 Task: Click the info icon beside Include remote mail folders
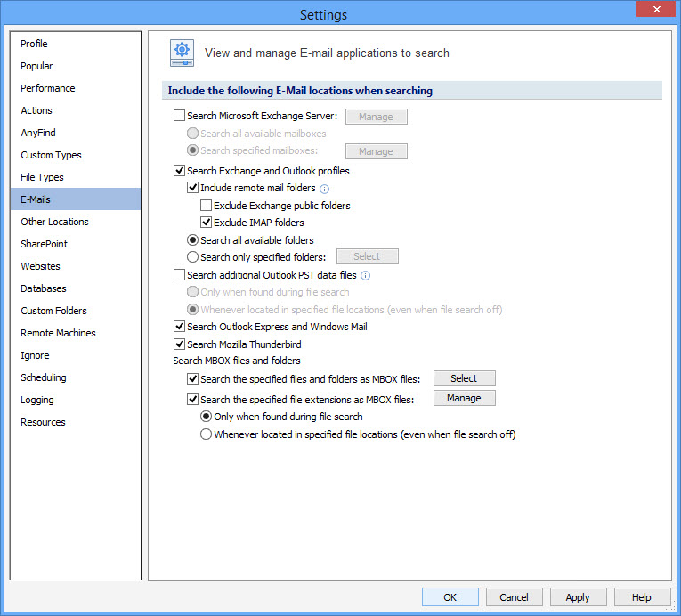(325, 189)
